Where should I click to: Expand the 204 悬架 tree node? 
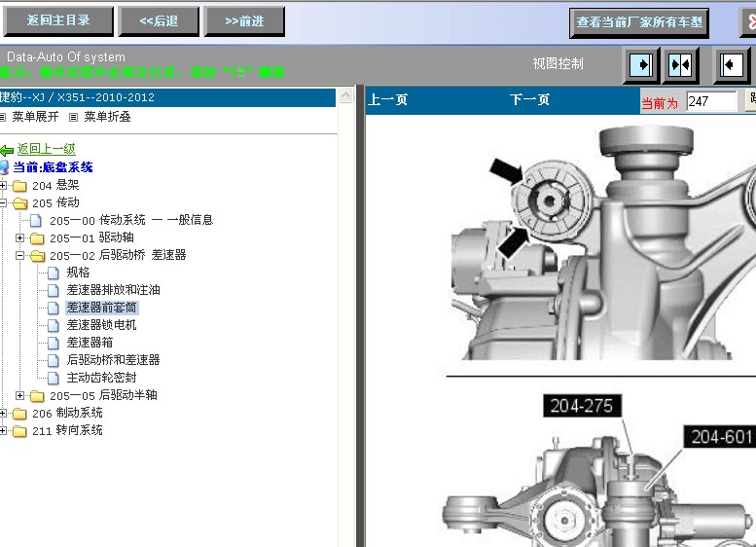4,185
